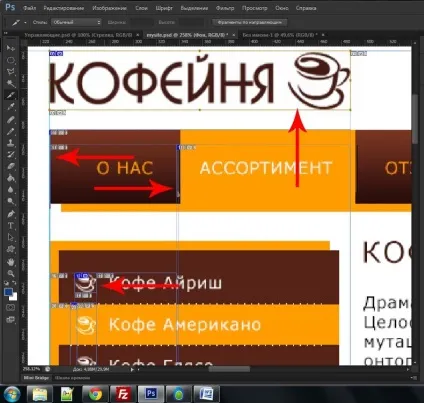Open the Стиль dropdown
This screenshot has height=403, width=424.
tap(76, 22)
